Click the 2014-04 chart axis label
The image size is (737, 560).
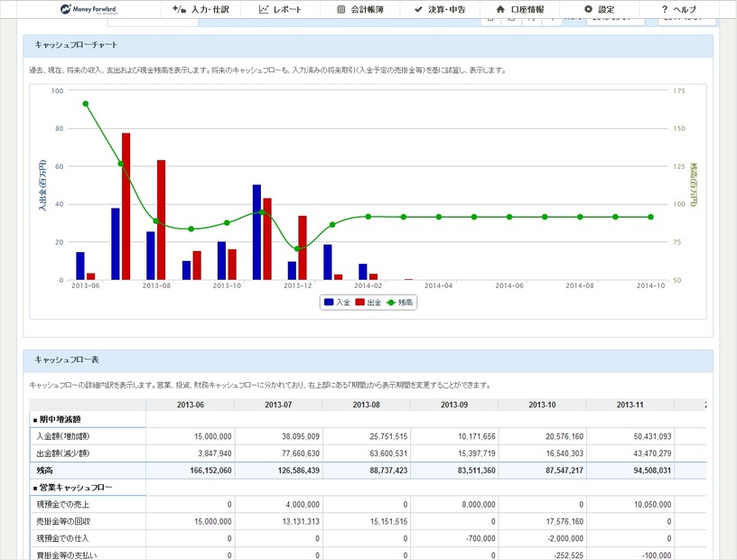[439, 285]
